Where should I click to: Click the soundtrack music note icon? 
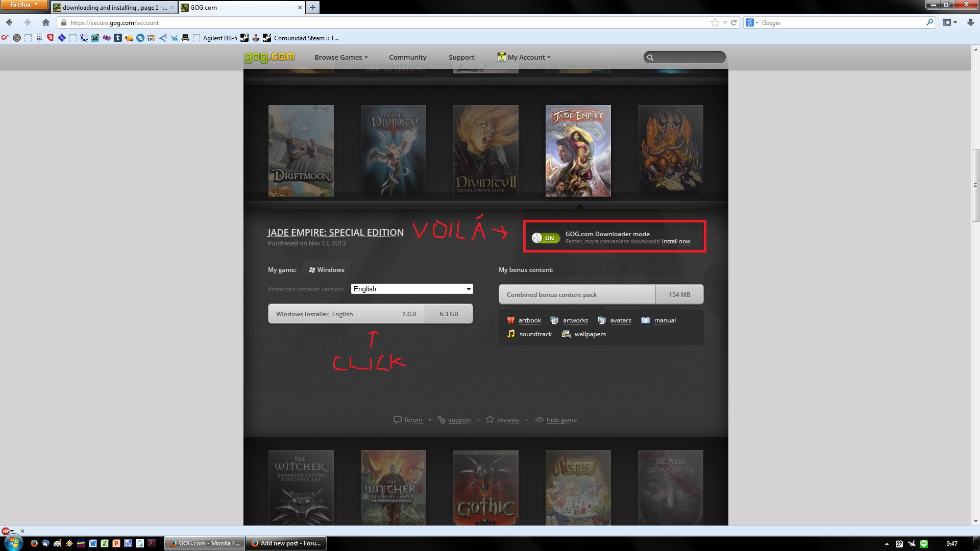tap(511, 334)
